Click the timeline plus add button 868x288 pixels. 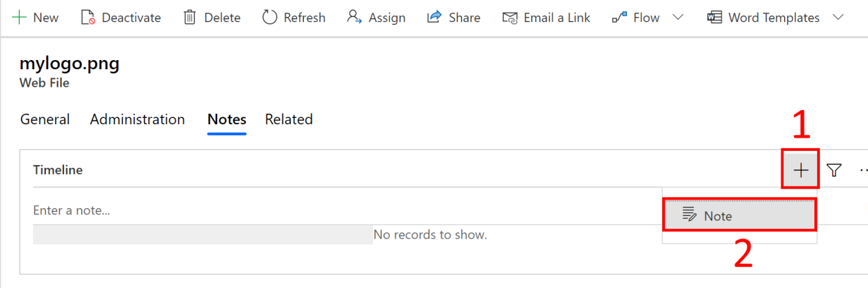click(x=800, y=170)
